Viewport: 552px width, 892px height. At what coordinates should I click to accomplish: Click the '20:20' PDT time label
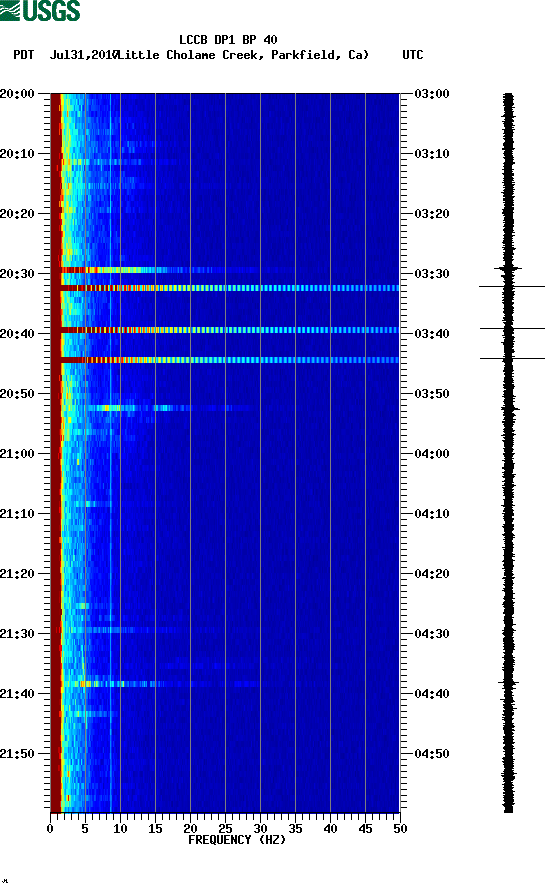[17, 214]
